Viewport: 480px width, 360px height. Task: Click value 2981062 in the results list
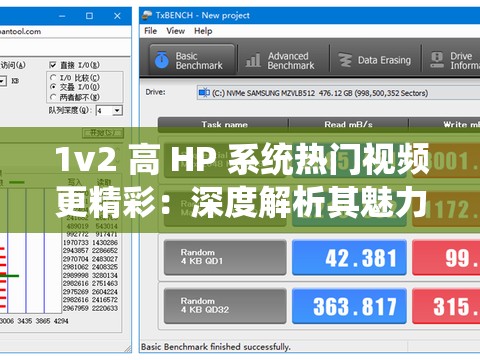(x=76, y=267)
